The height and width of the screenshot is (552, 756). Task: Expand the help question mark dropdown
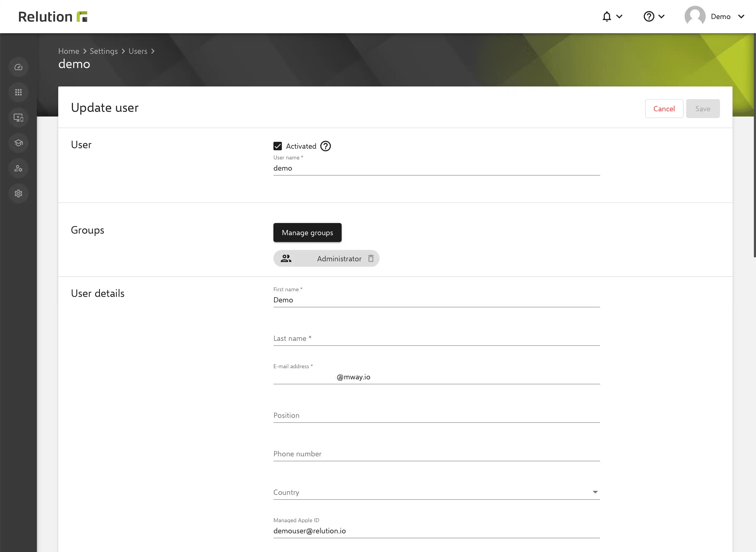click(654, 16)
